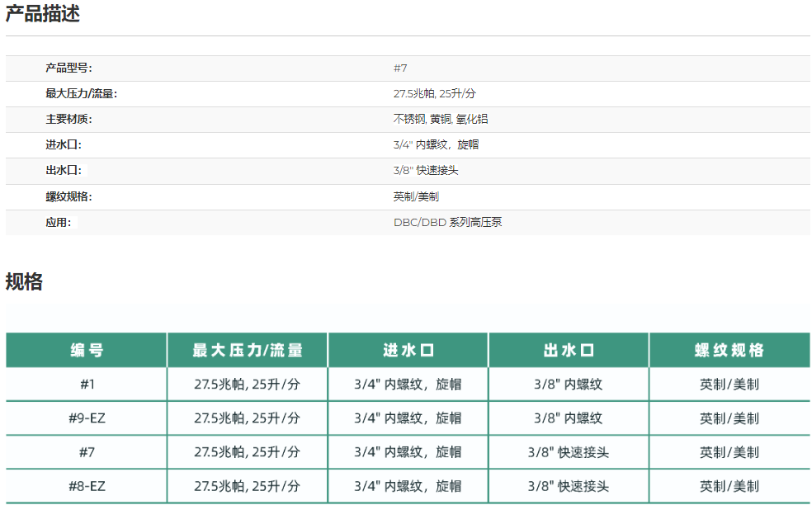The height and width of the screenshot is (505, 812).
Task: Select the #9-EZ model cell
Action: click(87, 418)
